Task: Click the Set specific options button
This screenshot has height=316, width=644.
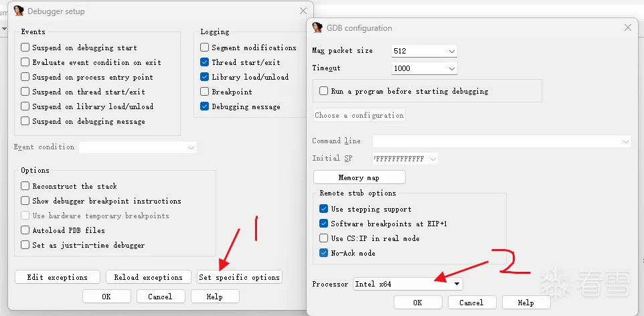Action: (x=239, y=277)
